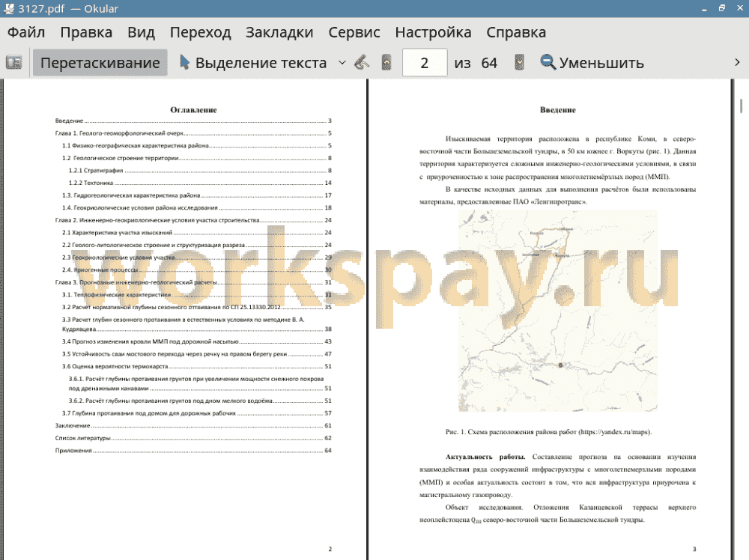Screen dimensions: 749x560
Task: Click the Оглавление heading on page 2
Action: [x=193, y=110]
